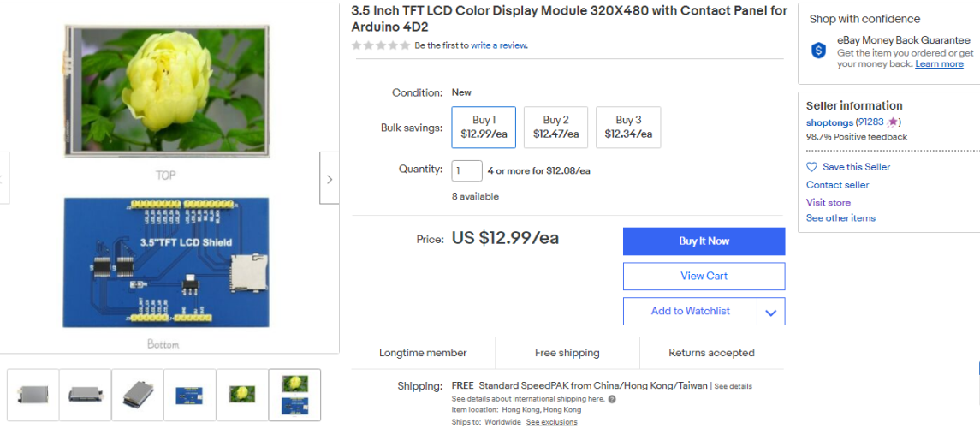Click the shipping info question mark icon
The image size is (980, 429).
tap(612, 399)
